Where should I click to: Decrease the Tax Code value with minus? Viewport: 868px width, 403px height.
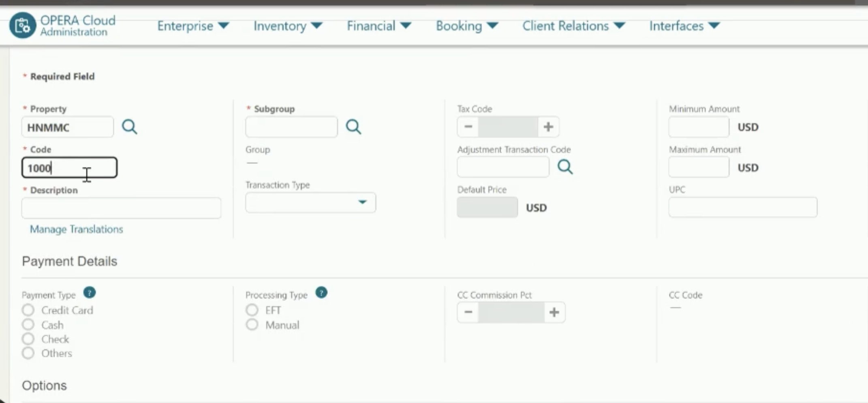point(468,127)
